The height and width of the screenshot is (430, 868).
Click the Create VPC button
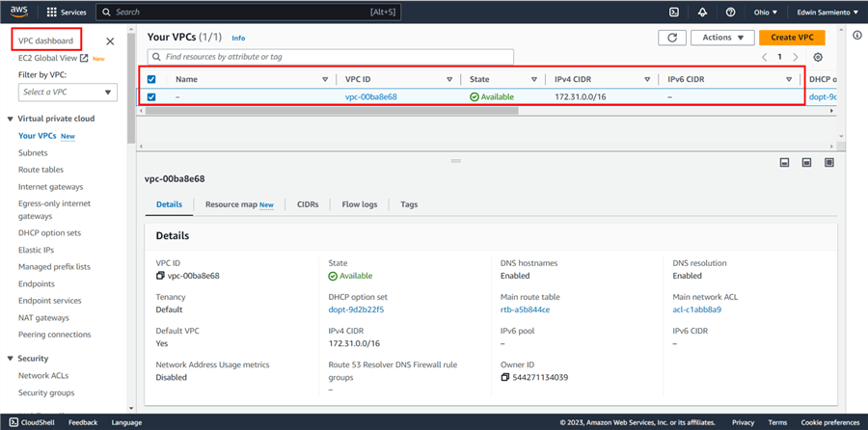click(792, 38)
